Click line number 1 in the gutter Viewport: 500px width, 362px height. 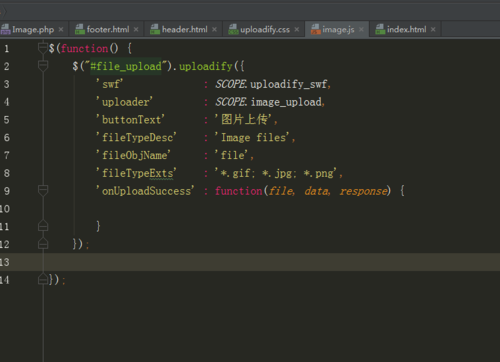(6, 49)
